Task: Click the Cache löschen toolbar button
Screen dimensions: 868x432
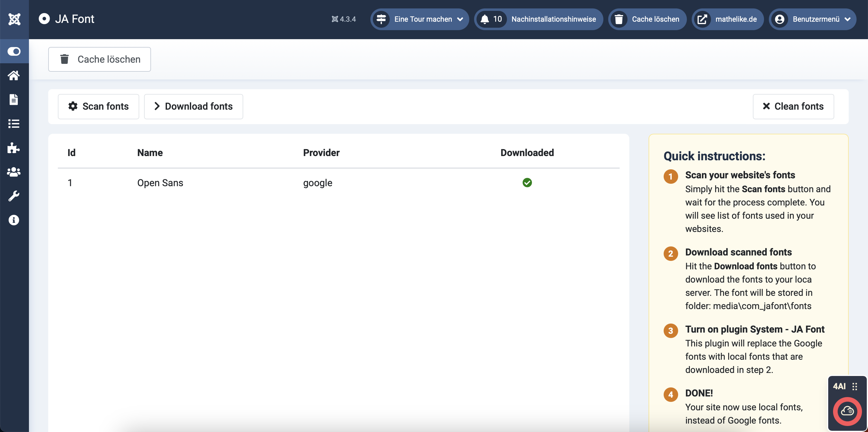Action: [99, 59]
